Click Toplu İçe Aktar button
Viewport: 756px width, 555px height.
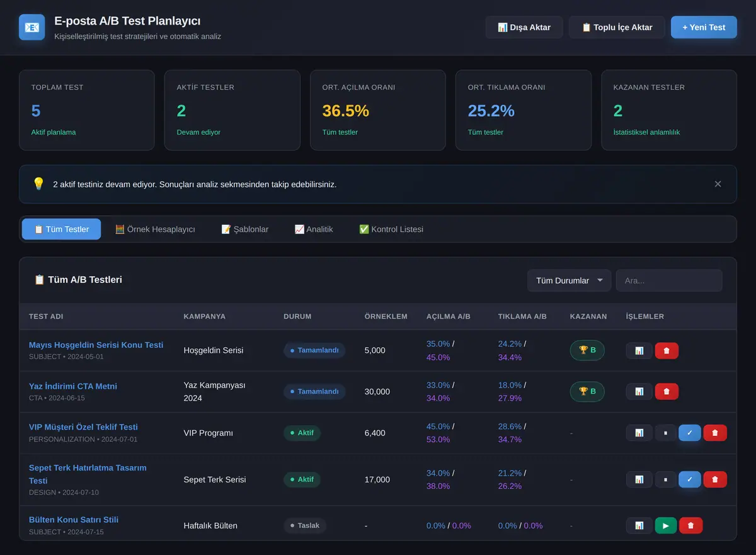pyautogui.click(x=617, y=27)
